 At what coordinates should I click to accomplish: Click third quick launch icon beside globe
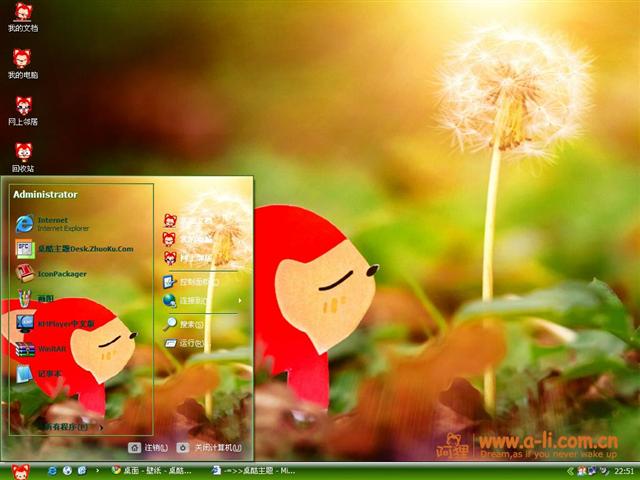tap(82, 471)
